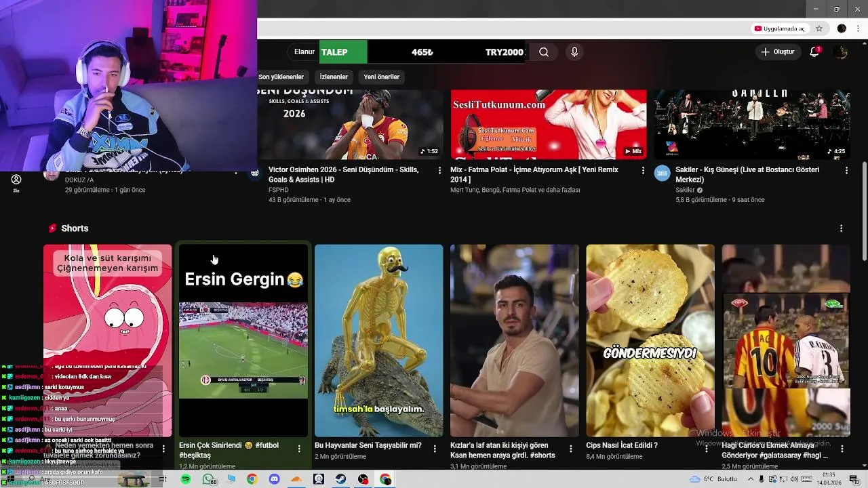Open the FSPHD channel avatar icon
This screenshot has height=488, width=868.
255,173
